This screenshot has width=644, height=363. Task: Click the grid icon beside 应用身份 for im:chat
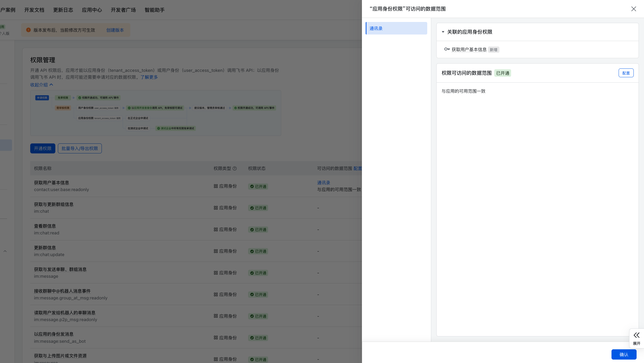[216, 208]
